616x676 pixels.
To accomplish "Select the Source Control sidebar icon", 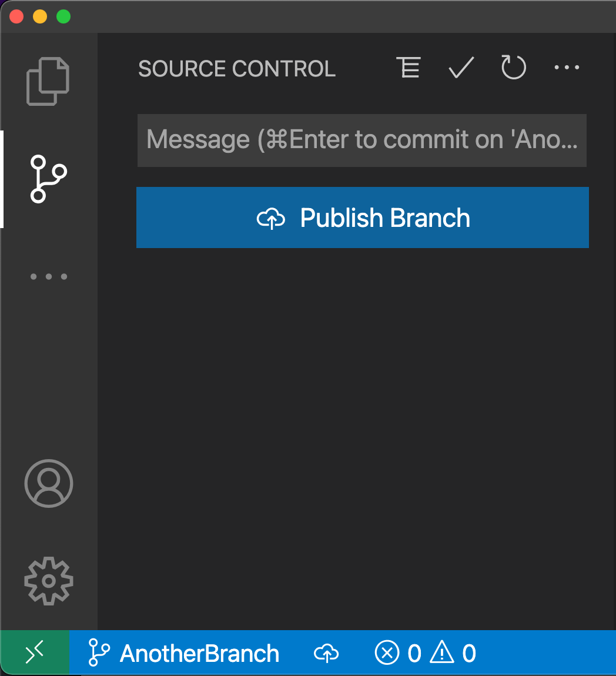I will point(49,178).
